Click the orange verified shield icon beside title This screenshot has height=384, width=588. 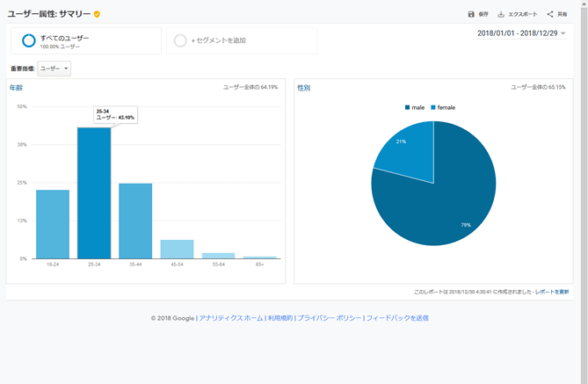click(x=98, y=14)
